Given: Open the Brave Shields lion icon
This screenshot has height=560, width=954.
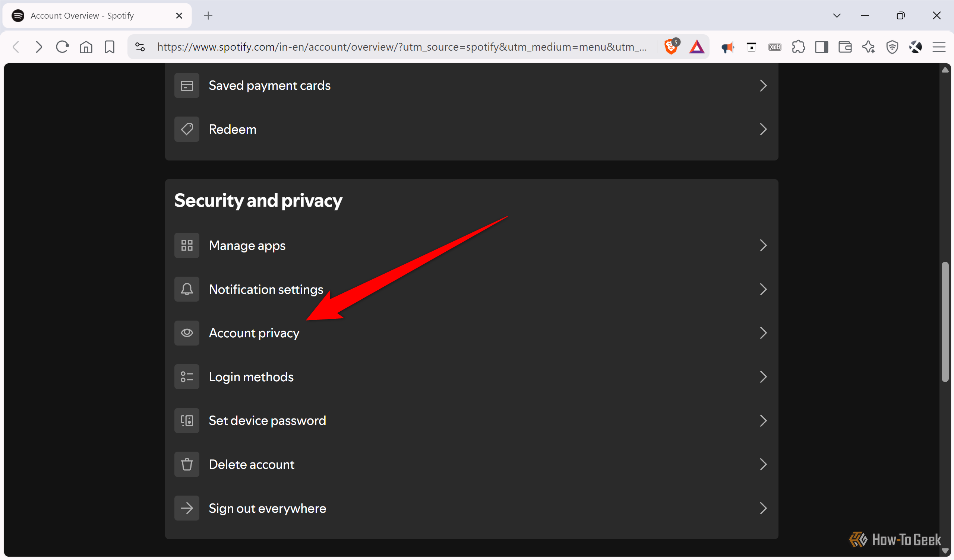Looking at the screenshot, I should coord(672,47).
